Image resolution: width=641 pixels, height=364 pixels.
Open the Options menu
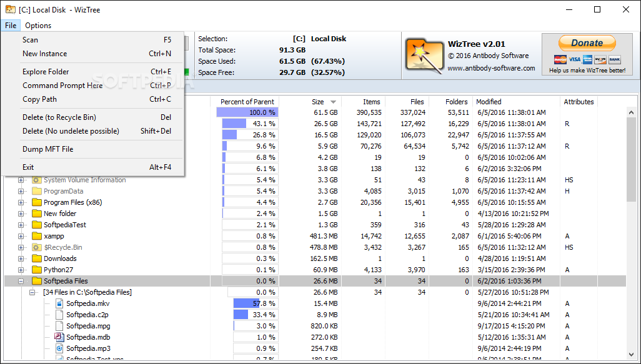point(38,26)
